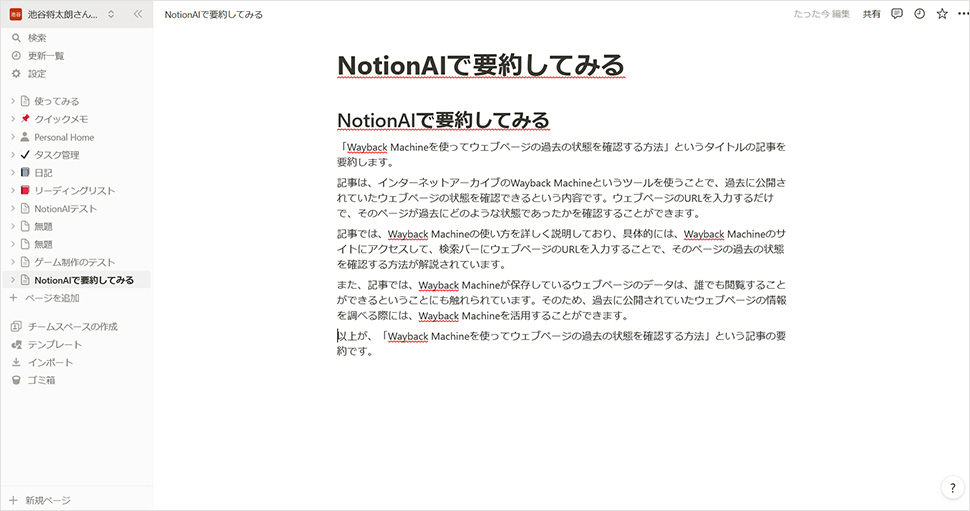Click the gear icon beside 設定
This screenshot has width=970, height=511.
[16, 74]
